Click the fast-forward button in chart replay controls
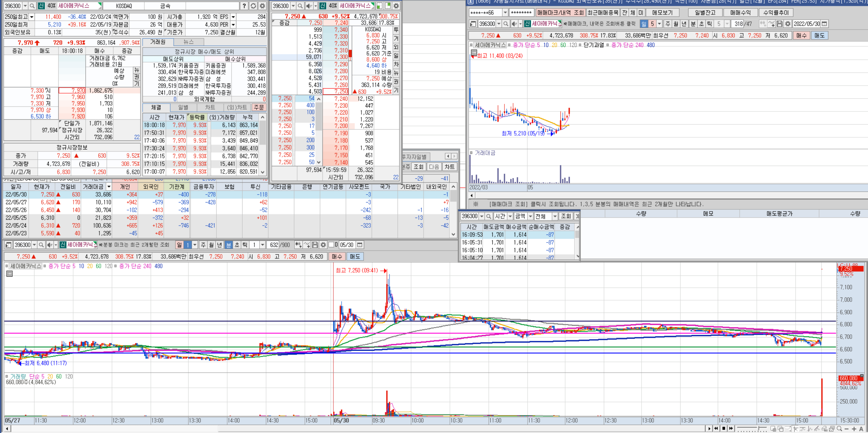Screen dimensions: 868x433 point(731,429)
